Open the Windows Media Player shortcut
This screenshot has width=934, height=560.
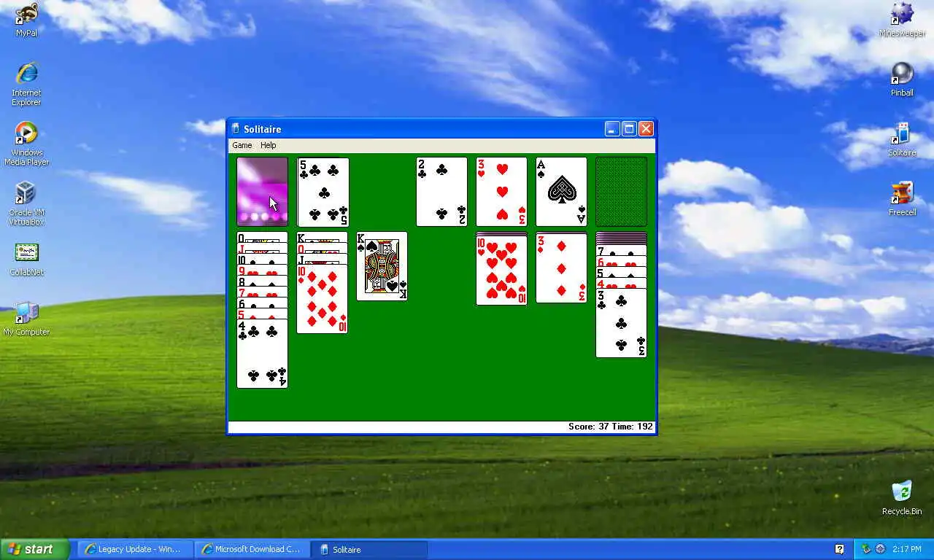click(26, 144)
